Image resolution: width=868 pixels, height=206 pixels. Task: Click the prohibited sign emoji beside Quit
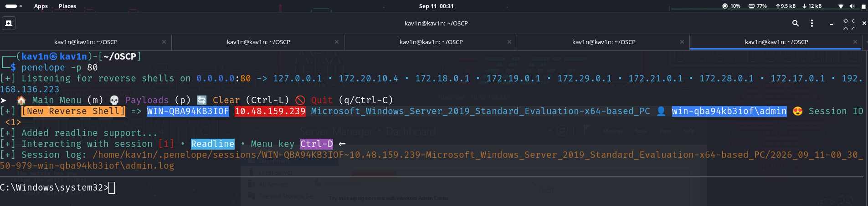point(300,100)
